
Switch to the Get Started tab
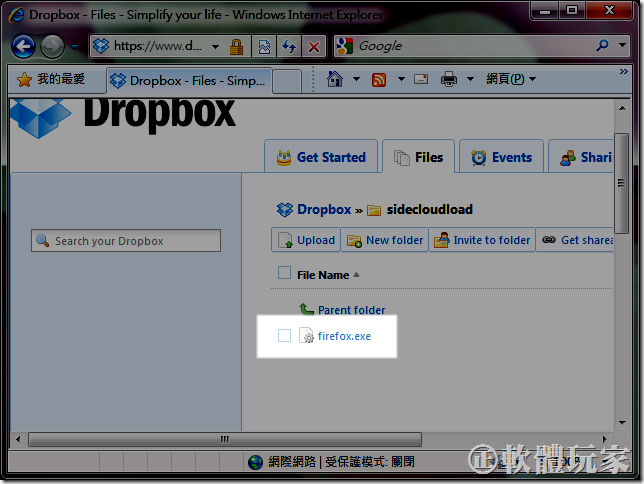321,157
